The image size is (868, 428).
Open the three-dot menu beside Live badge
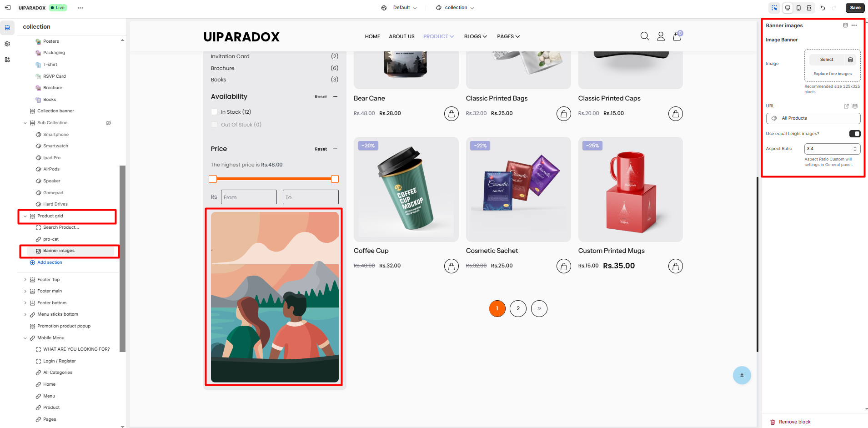(80, 8)
